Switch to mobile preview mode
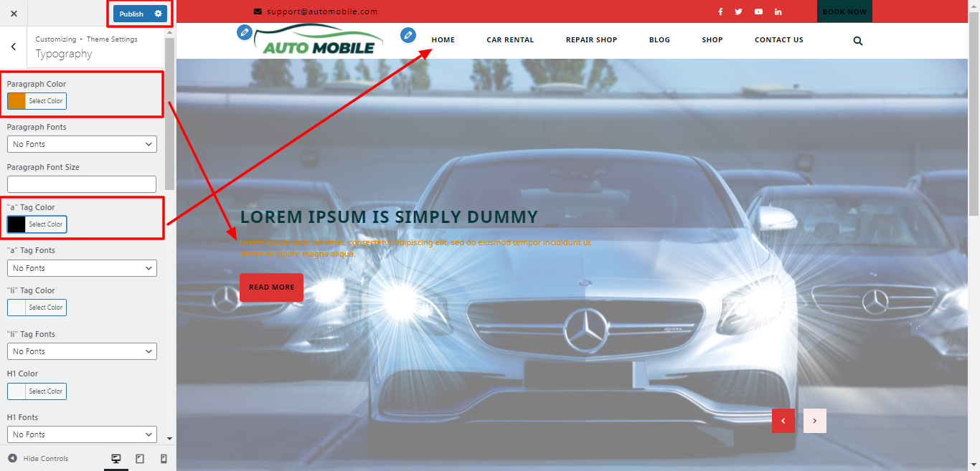 (164, 459)
